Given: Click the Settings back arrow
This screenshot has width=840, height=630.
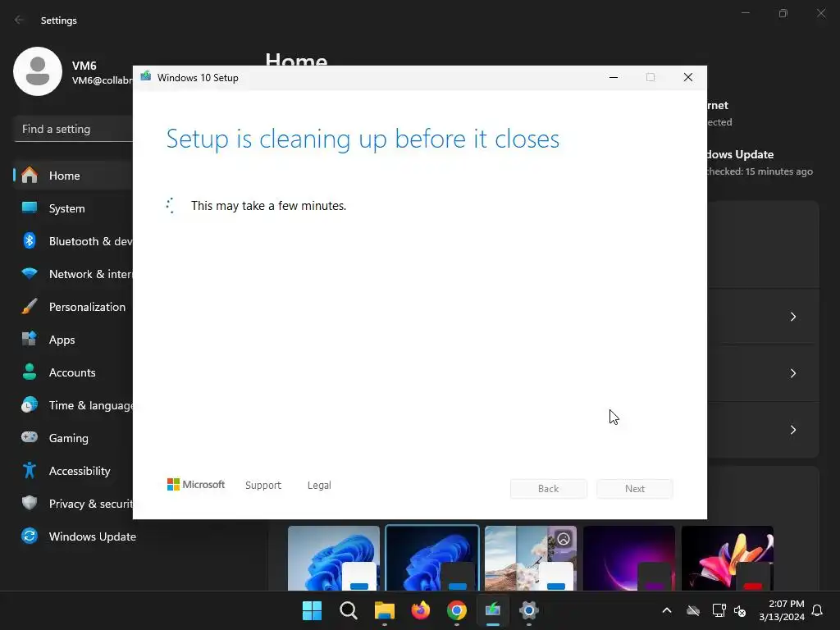Looking at the screenshot, I should (20, 20).
